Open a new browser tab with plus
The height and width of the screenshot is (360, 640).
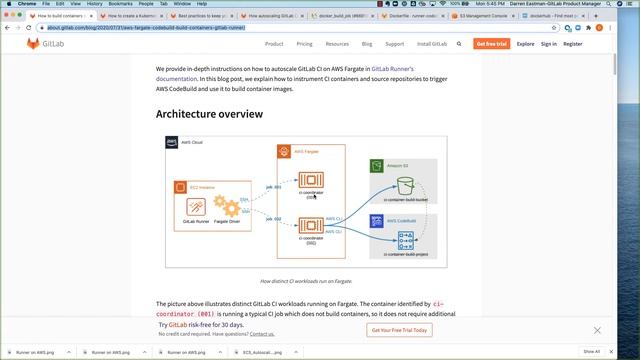596,16
